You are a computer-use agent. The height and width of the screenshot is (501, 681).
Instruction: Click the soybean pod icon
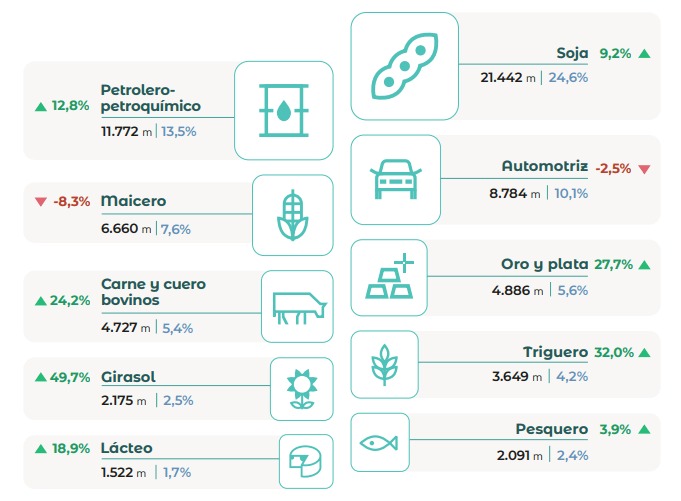click(x=403, y=66)
